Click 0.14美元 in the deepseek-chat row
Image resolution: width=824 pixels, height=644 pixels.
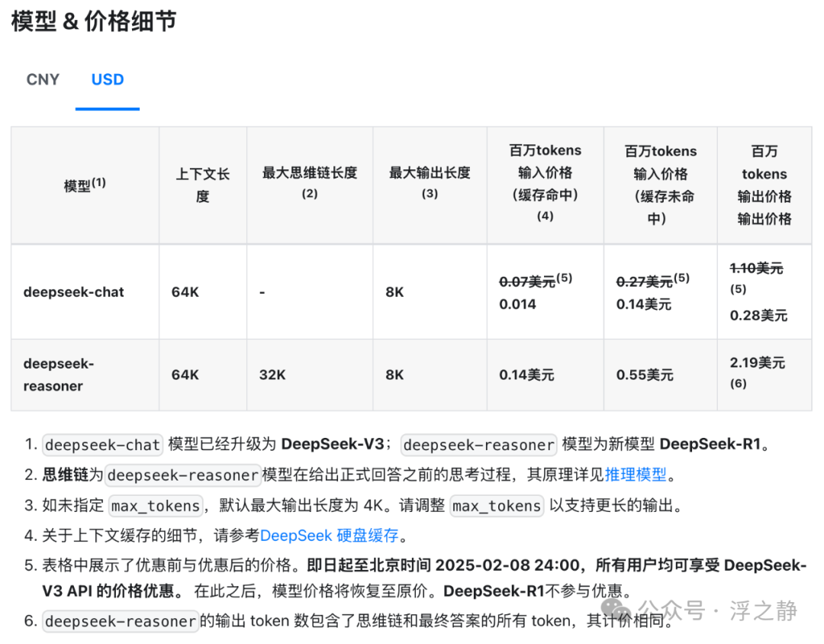(x=644, y=304)
